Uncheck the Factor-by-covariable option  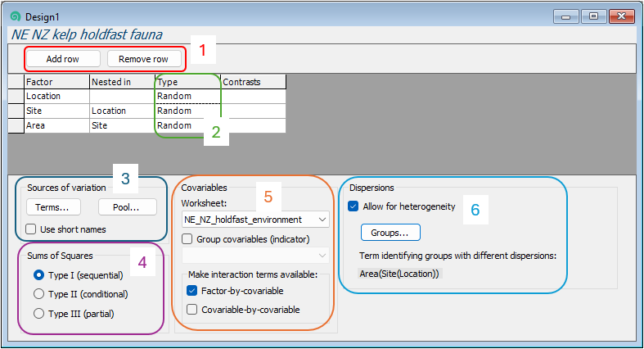pos(191,290)
